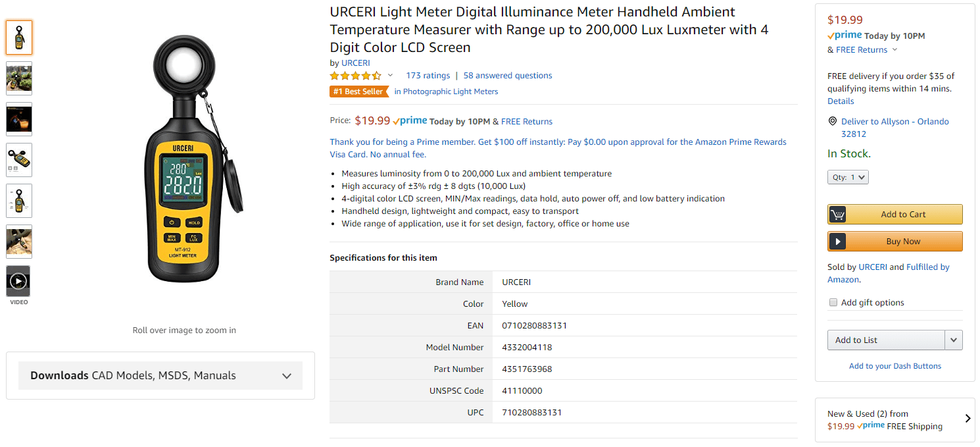This screenshot has height=447, width=980.
Task: Open the star ratings breakdown chevron
Action: coord(390,76)
